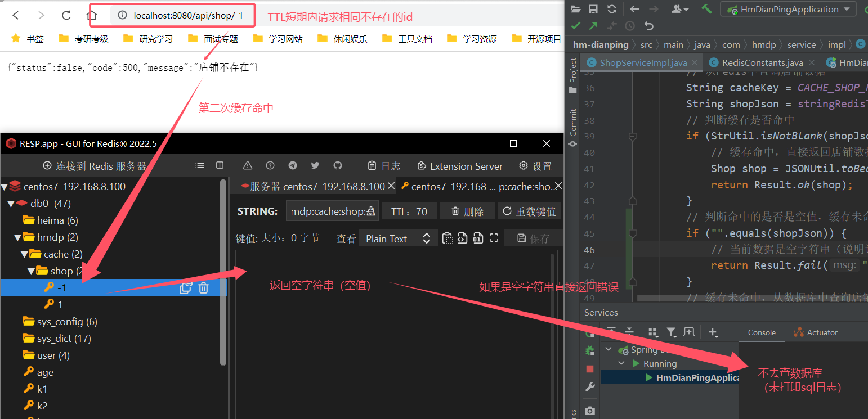Open the Twitter icon link
Screen dimensions: 868x419
pyautogui.click(x=315, y=165)
